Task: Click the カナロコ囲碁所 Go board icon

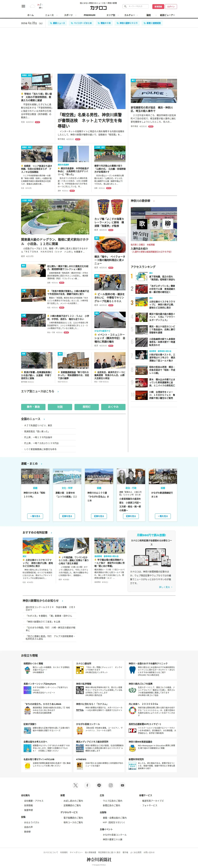Action: click(x=80, y=670)
